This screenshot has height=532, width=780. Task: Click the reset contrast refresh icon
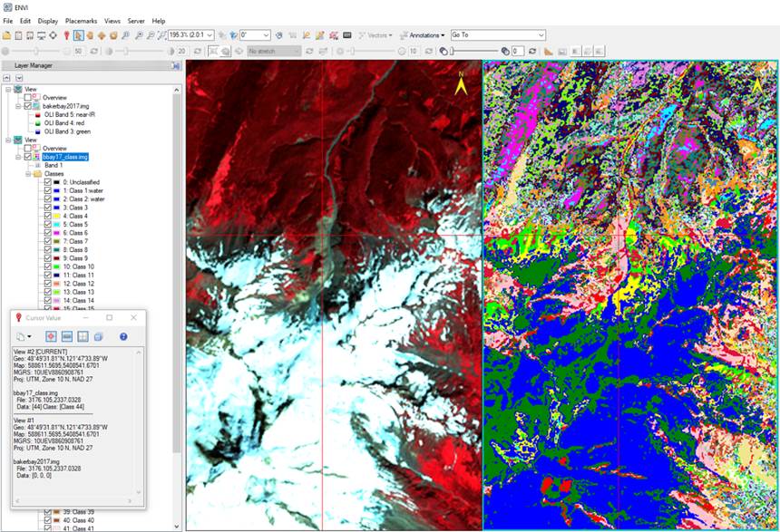[x=198, y=52]
